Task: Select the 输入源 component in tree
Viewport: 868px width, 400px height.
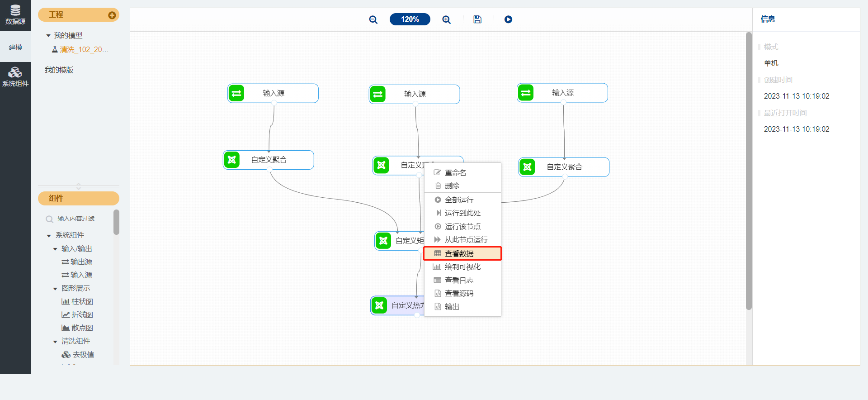Action: click(77, 275)
